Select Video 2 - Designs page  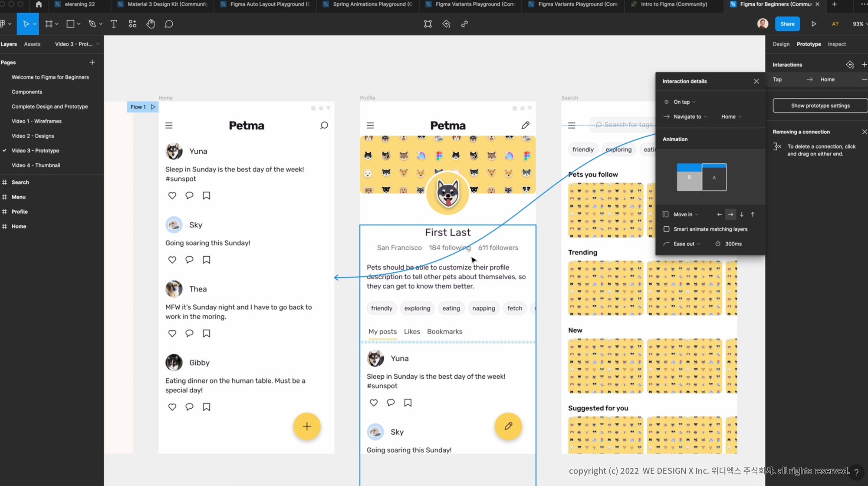tap(33, 136)
